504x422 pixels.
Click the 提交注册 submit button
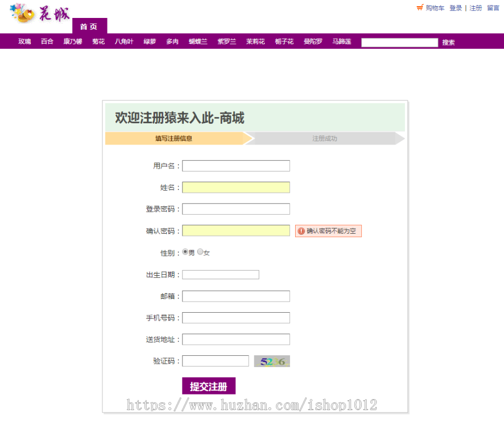[x=208, y=386]
